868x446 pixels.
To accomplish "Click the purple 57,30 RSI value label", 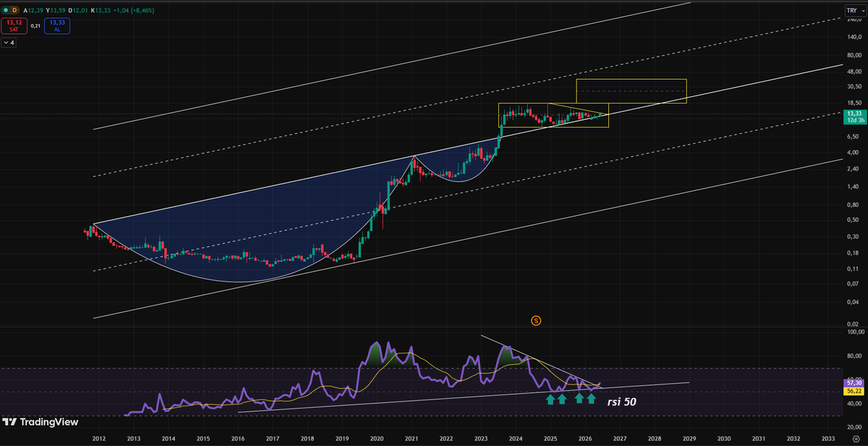I will [x=854, y=384].
